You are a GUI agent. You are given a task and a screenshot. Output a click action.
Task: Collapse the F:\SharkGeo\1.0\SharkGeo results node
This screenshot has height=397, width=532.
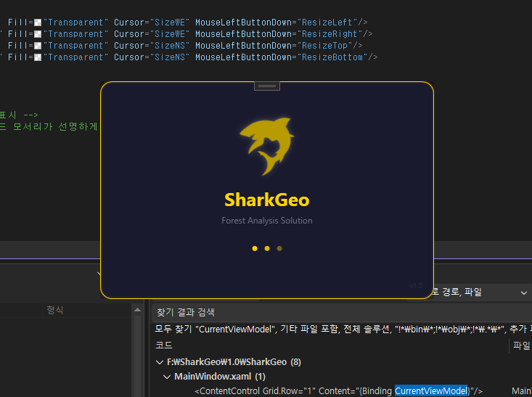[160, 362]
